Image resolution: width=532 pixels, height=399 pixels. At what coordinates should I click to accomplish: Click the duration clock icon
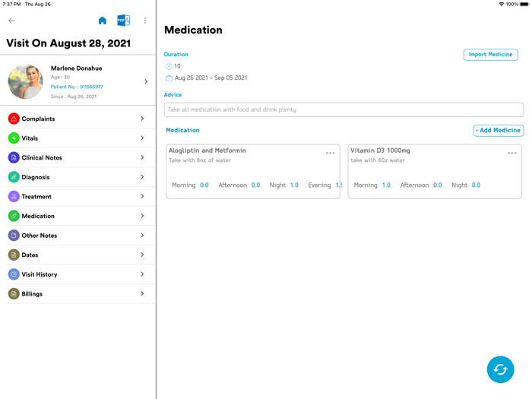click(x=169, y=66)
